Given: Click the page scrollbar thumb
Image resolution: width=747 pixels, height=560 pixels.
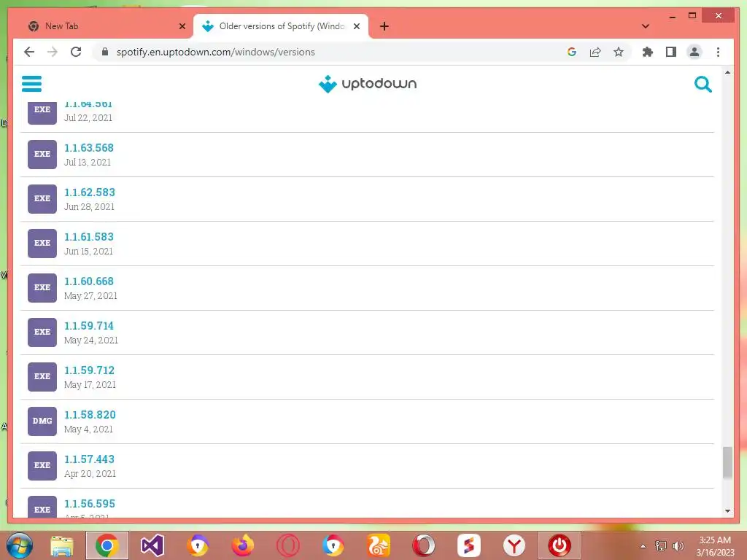Looking at the screenshot, I should click(727, 462).
